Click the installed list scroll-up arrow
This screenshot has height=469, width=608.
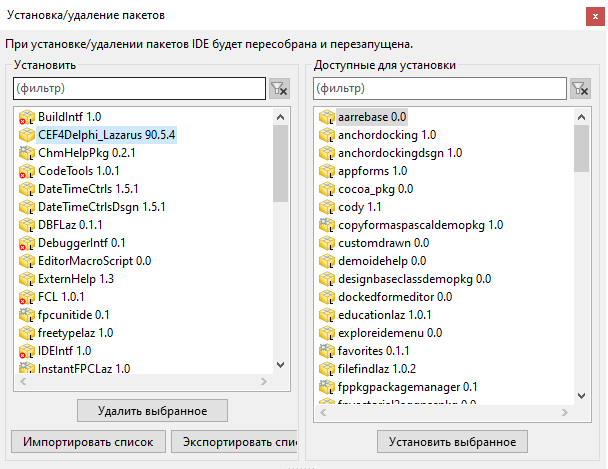(280, 117)
